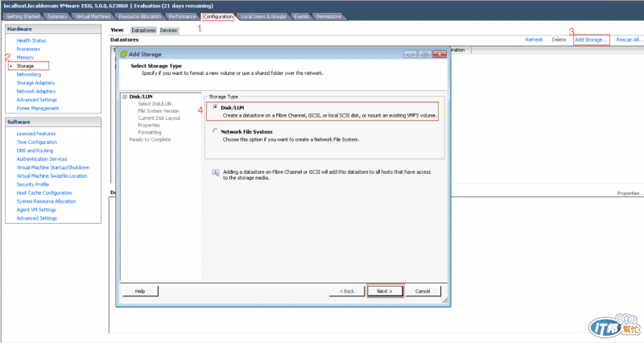The height and width of the screenshot is (343, 644).
Task: Click the Properties wizard step
Action: (x=149, y=126)
